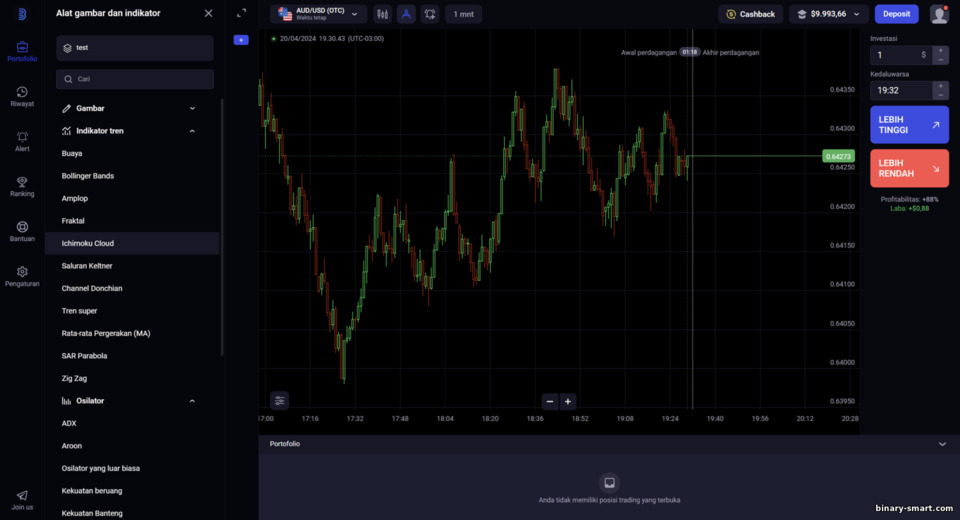Image resolution: width=960 pixels, height=520 pixels.
Task: Click the Investasi amount field
Action: (901, 55)
